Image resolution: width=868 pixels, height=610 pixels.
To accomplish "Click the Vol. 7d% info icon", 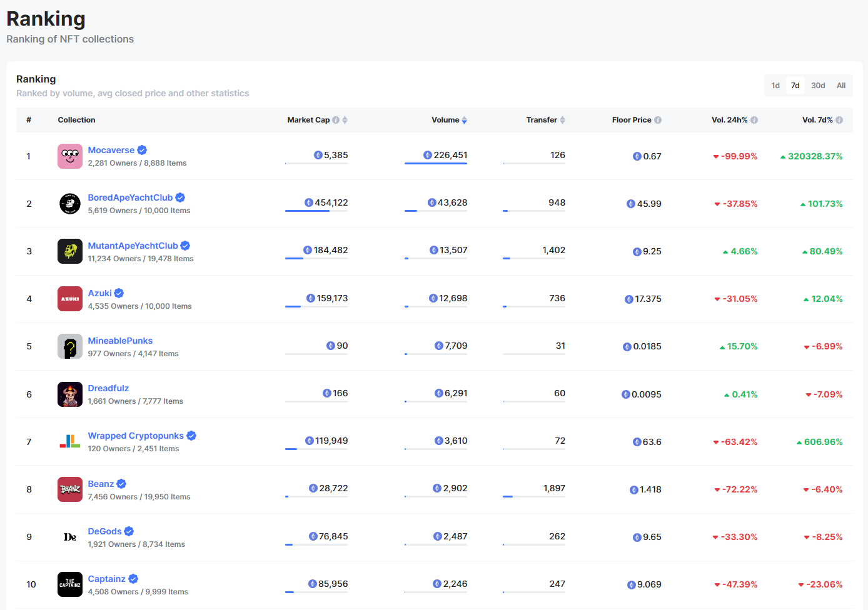I will (x=839, y=120).
